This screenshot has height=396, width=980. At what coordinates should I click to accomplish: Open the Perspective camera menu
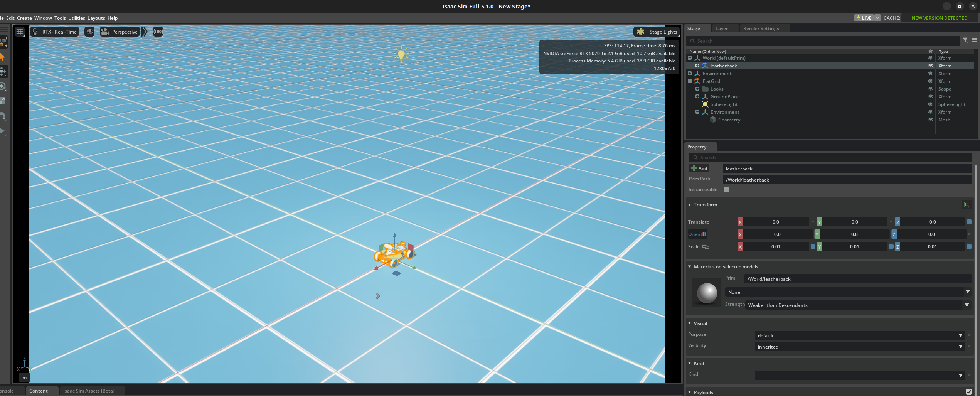(120, 32)
